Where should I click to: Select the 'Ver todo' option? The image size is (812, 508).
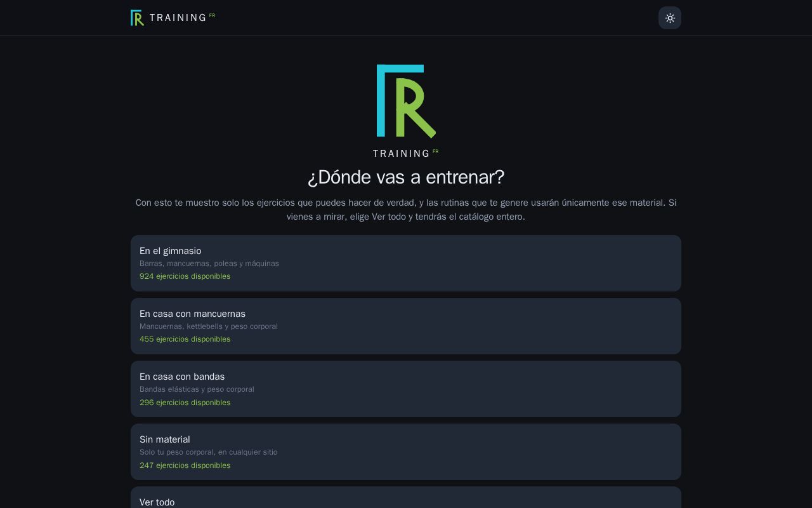coord(406,497)
